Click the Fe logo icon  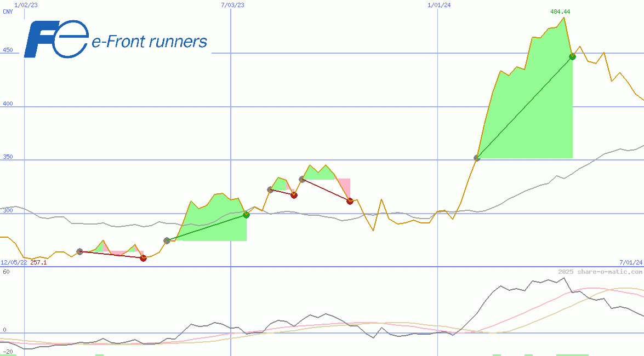pos(55,39)
